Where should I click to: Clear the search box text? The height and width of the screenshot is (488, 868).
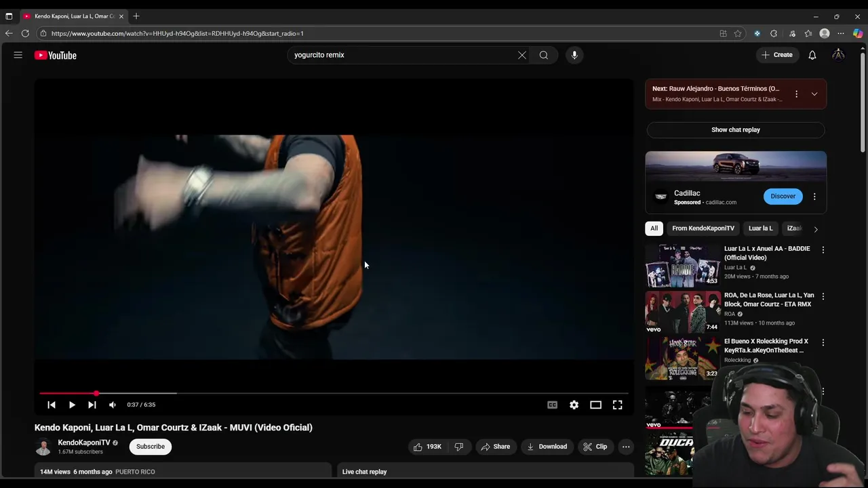coord(522,55)
